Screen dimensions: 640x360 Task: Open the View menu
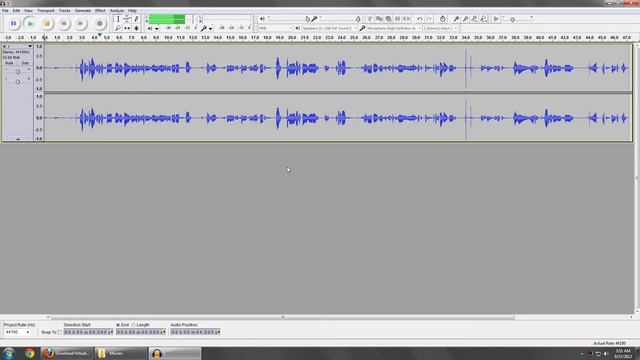(28, 11)
